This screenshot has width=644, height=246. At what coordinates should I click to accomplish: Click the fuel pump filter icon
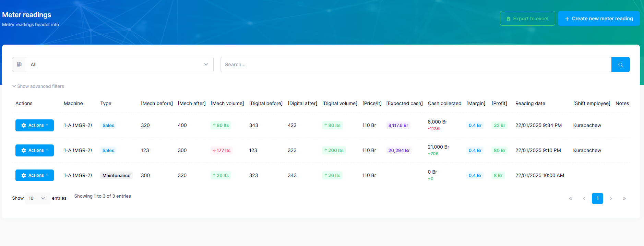click(19, 65)
